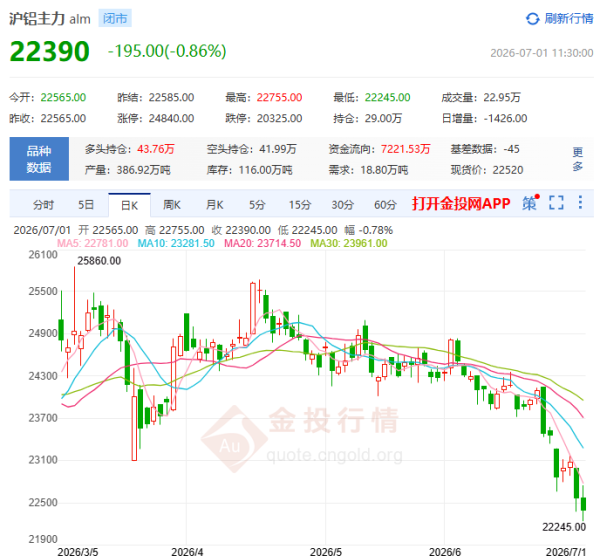Click 空头持仓 value 41.99万
Screen dimensions: 600x556
278,149
